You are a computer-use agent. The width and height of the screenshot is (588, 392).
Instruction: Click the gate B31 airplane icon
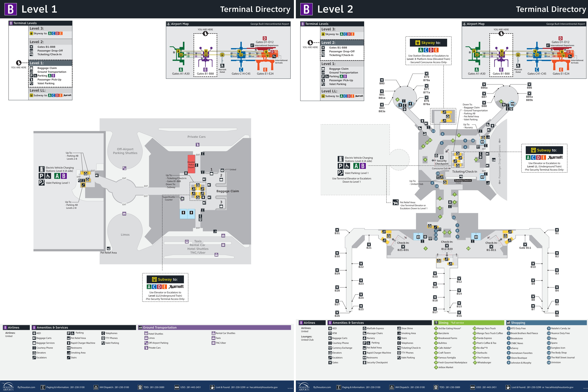[337, 230]
